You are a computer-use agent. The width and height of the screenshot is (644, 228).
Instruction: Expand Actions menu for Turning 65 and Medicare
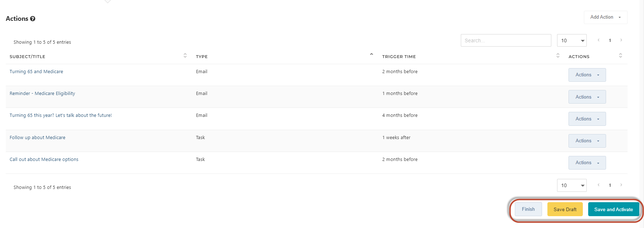click(x=587, y=75)
